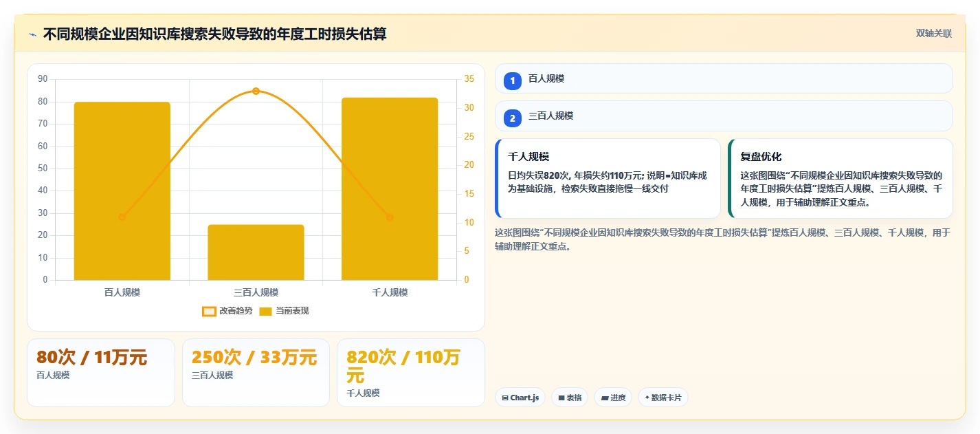Viewport: 980px width, 434px height.
Task: Click the text 日均失误820次 in the 千人规模 card
Action: [539, 175]
